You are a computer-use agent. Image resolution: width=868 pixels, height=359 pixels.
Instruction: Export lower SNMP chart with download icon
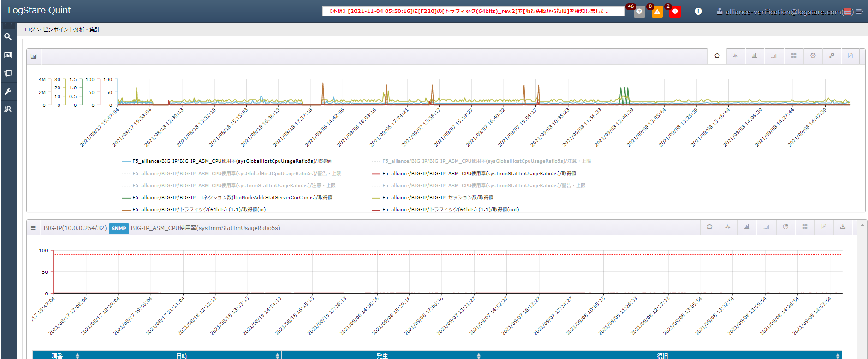[x=843, y=227]
